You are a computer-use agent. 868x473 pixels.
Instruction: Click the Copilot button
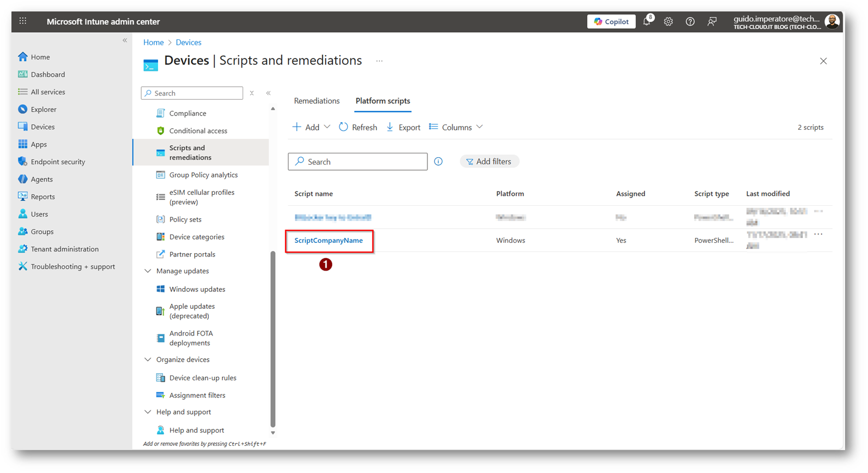point(611,22)
